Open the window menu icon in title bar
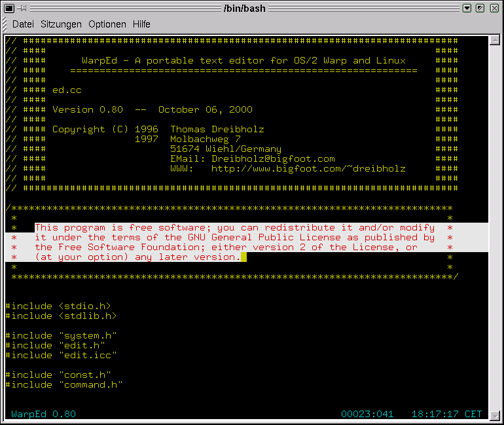Screen dimensions: 504x425 9,8
